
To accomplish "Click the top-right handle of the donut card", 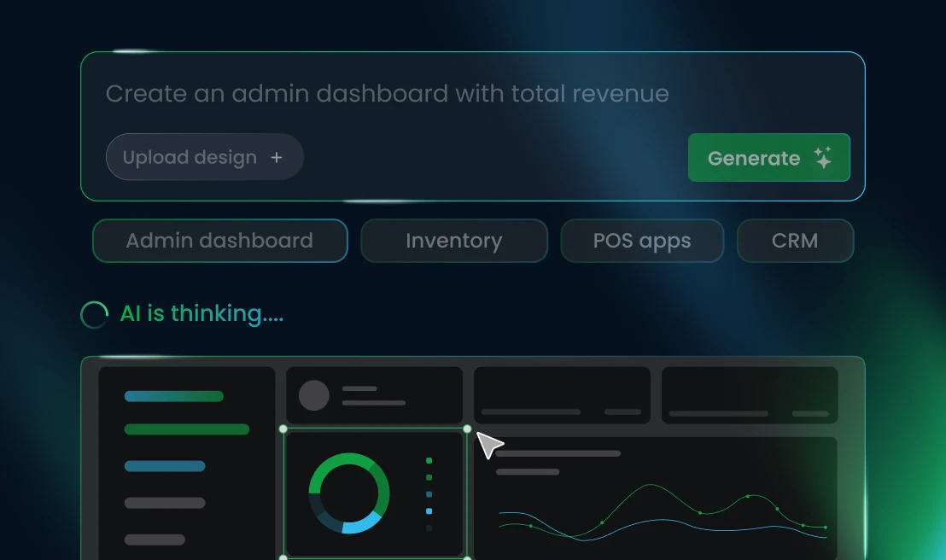I will pos(467,429).
